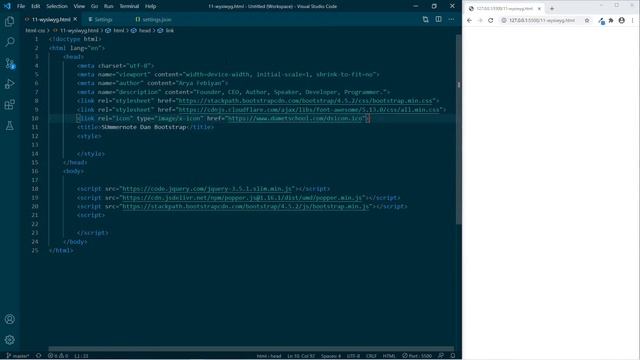The height and width of the screenshot is (360, 640).
Task: Click html element in breadcrumb
Action: 119,31
